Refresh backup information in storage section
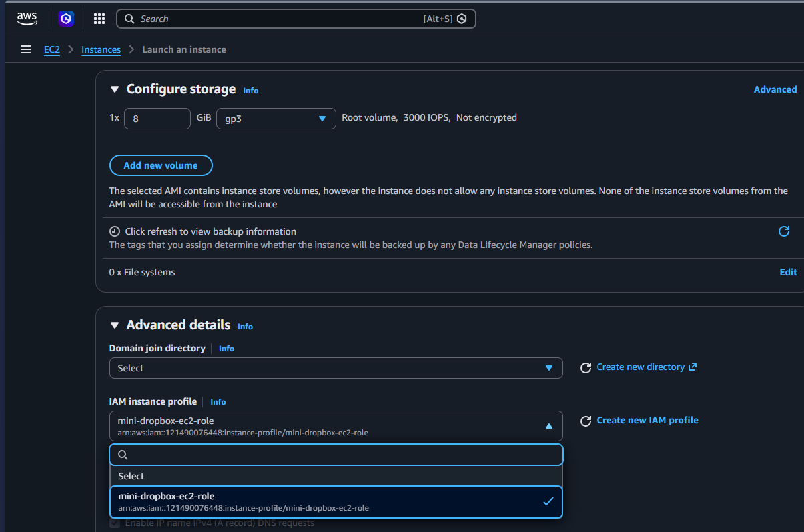This screenshot has width=804, height=532. [784, 231]
